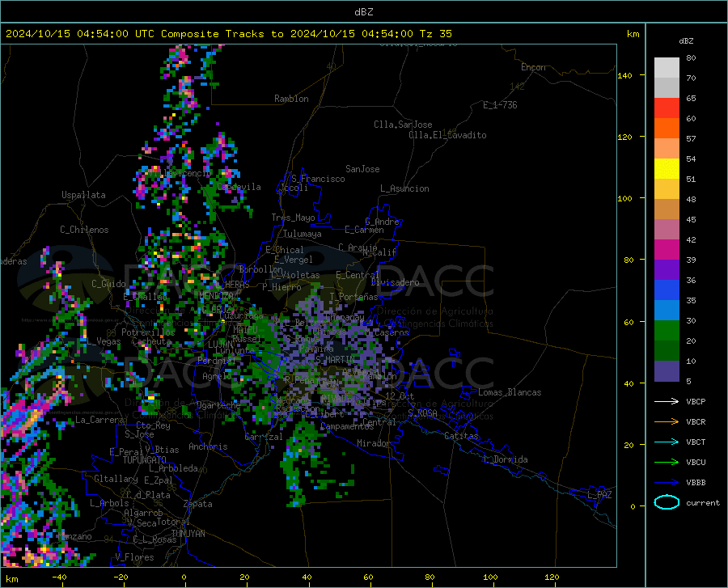The height and width of the screenshot is (588, 728).
Task: Click the '100' tick on right axis
Action: pyautogui.click(x=624, y=198)
